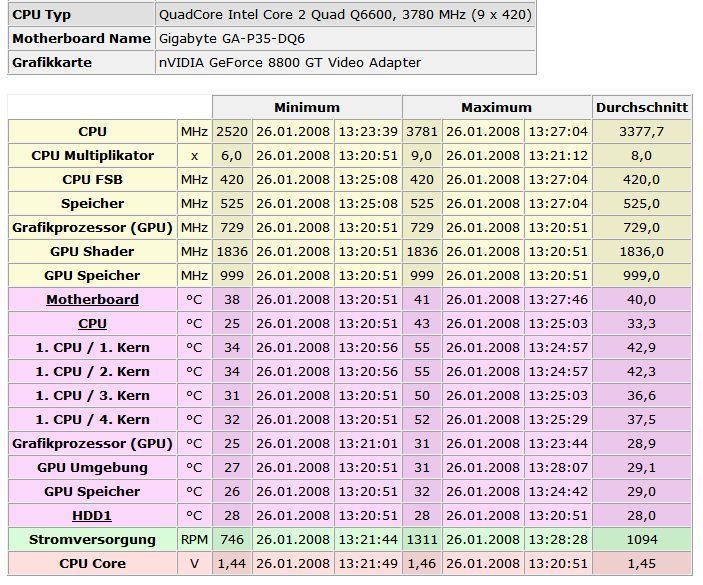Screen dimensions: 703x585
Task: Click the CPU Multiplikator row label
Action: point(92,156)
